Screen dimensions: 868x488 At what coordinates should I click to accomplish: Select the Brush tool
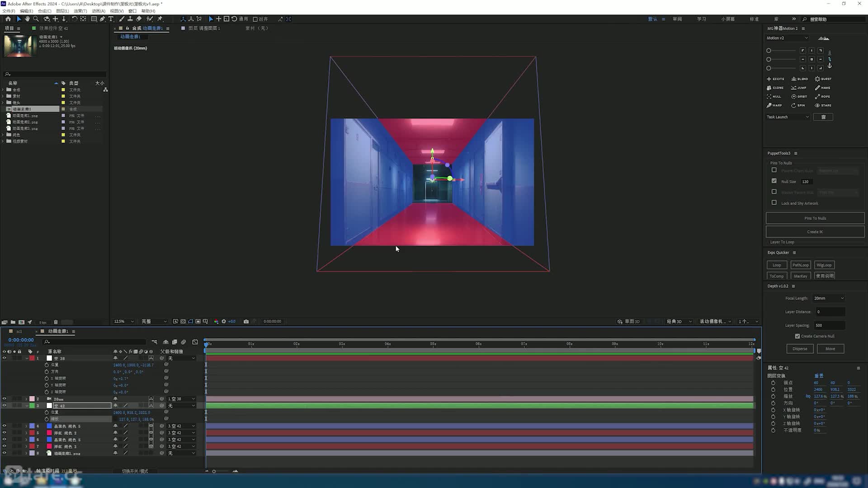122,19
